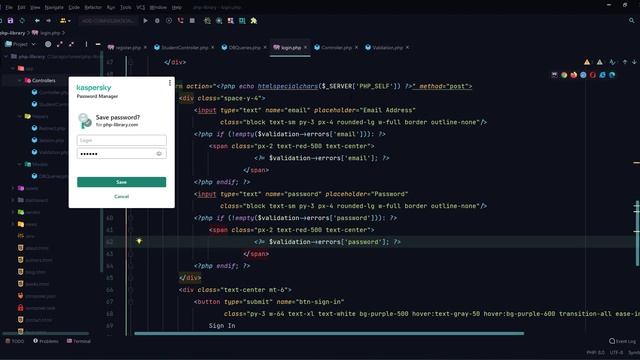
Task: Click the Select Opened File target icon
Action: tap(48, 44)
